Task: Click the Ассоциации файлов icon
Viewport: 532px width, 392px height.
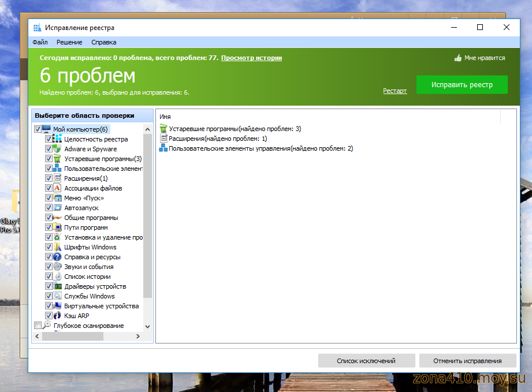Action: pyautogui.click(x=57, y=188)
